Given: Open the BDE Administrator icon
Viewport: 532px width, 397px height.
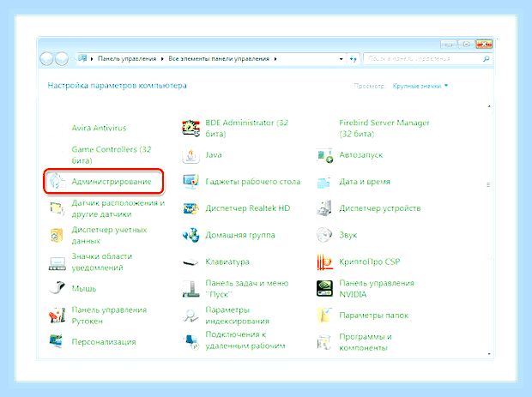Looking at the screenshot, I should point(191,128).
